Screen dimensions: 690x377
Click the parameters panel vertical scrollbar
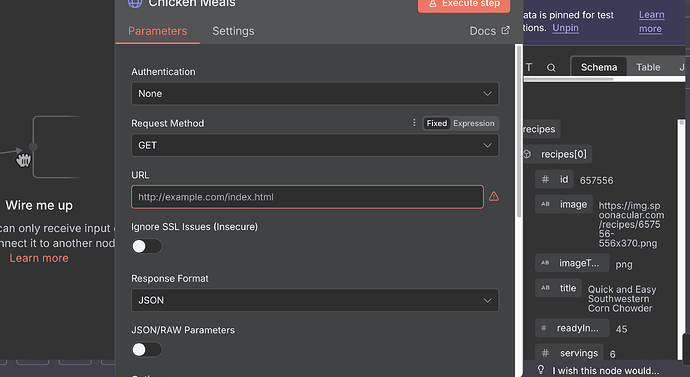(x=519, y=131)
